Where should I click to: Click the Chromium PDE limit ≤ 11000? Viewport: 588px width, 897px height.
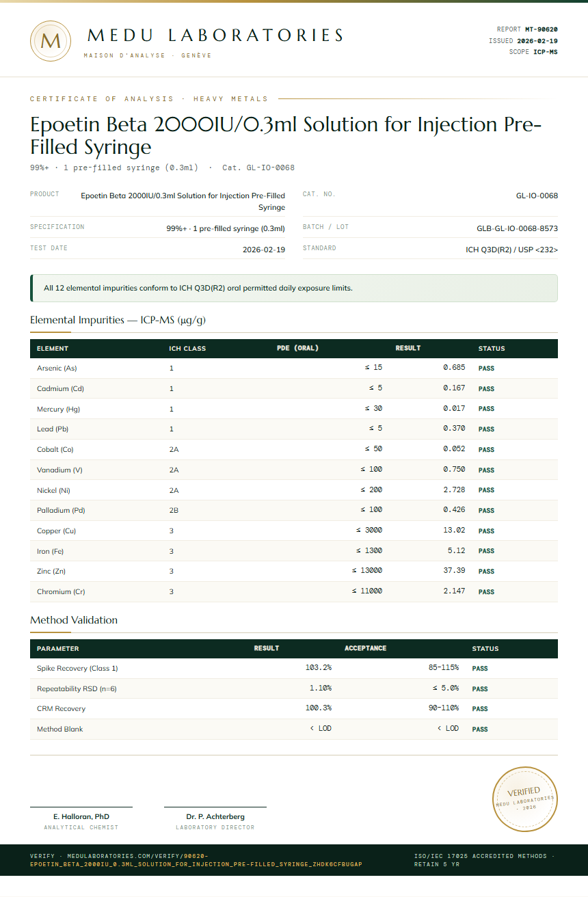(x=367, y=591)
